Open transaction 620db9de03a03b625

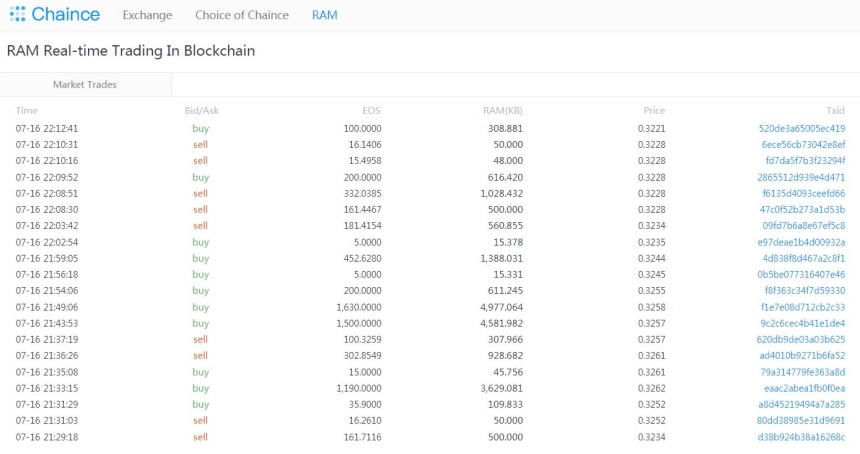[x=801, y=339]
